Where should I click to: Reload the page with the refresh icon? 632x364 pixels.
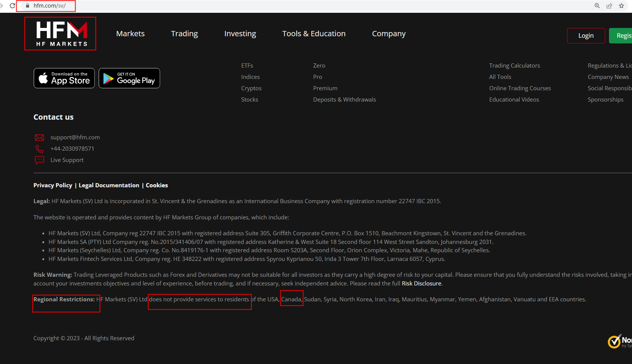coord(12,6)
